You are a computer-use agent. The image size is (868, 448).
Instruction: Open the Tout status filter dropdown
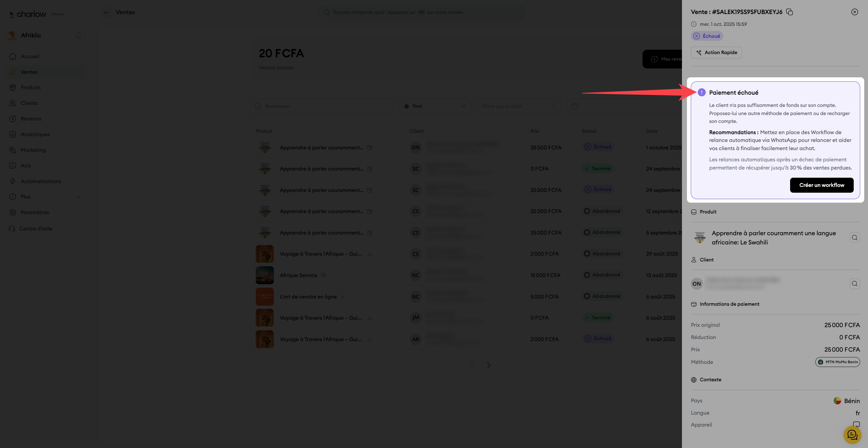pyautogui.click(x=435, y=106)
